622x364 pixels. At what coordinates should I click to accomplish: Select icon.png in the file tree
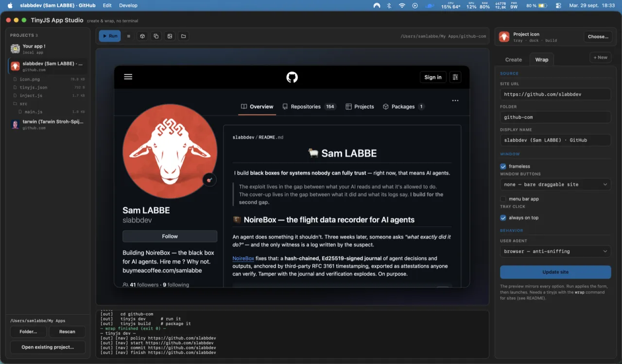pyautogui.click(x=49, y=79)
